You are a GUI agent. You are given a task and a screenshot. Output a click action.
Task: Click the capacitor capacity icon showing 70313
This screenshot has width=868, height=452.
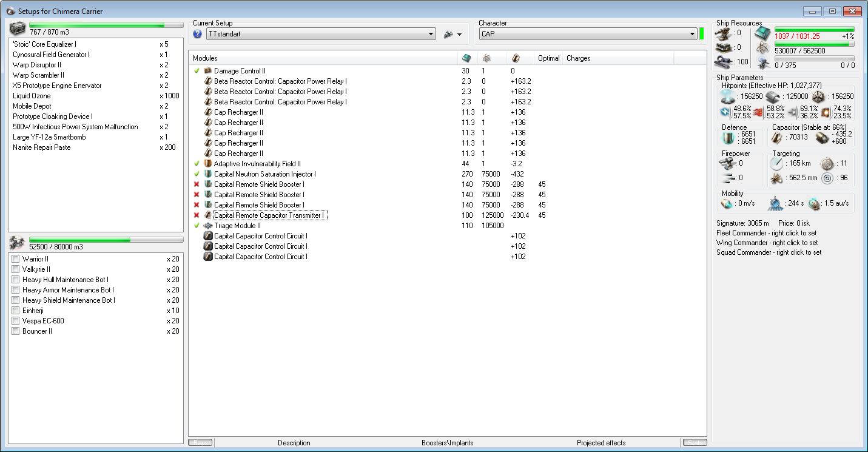coord(776,138)
